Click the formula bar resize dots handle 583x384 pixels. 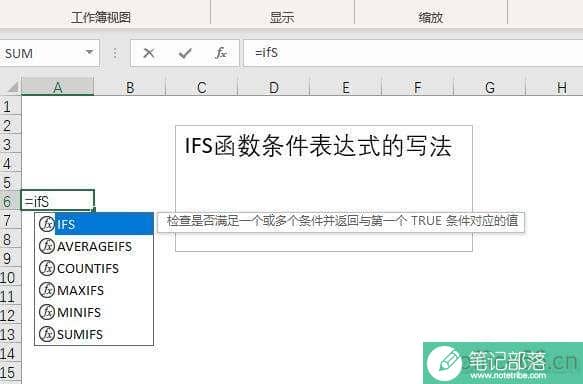pos(115,54)
